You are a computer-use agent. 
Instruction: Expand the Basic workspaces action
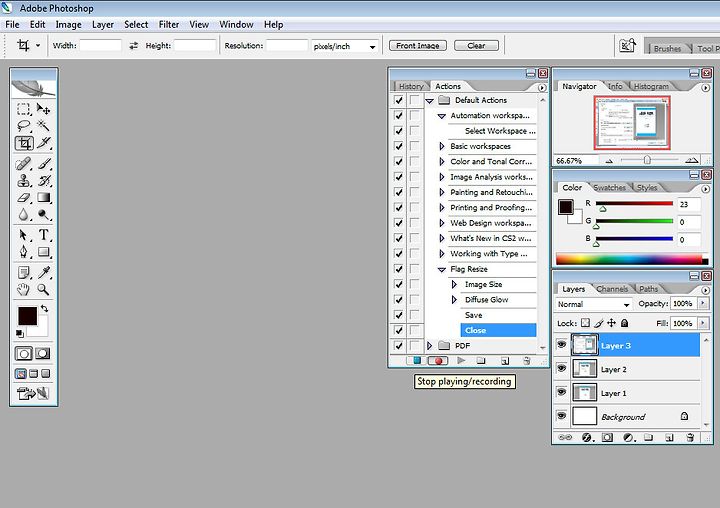click(442, 146)
